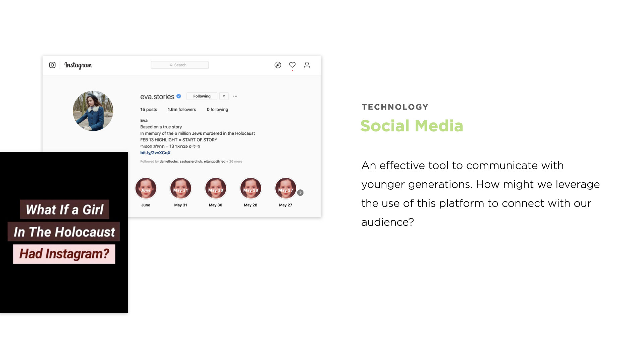Open the Explore compass icon
Screen dimensions: 644x362
pyautogui.click(x=278, y=65)
